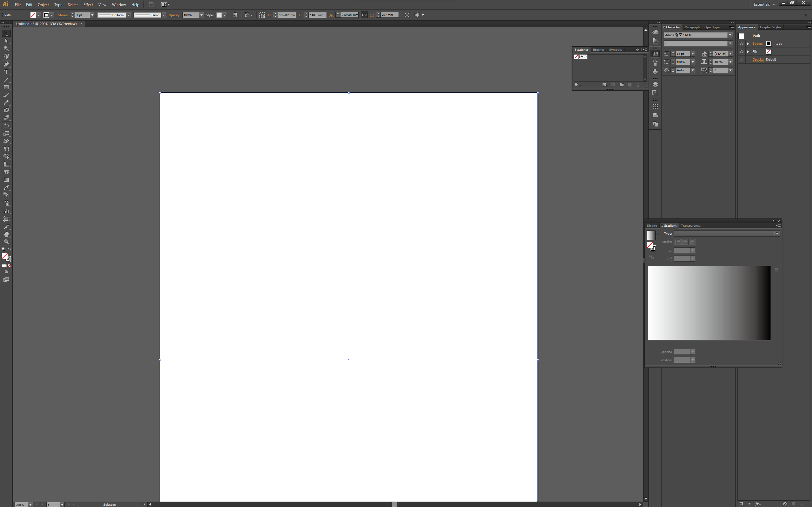
Task: Expand the Stroke attribute in Appearance
Action: (x=748, y=43)
